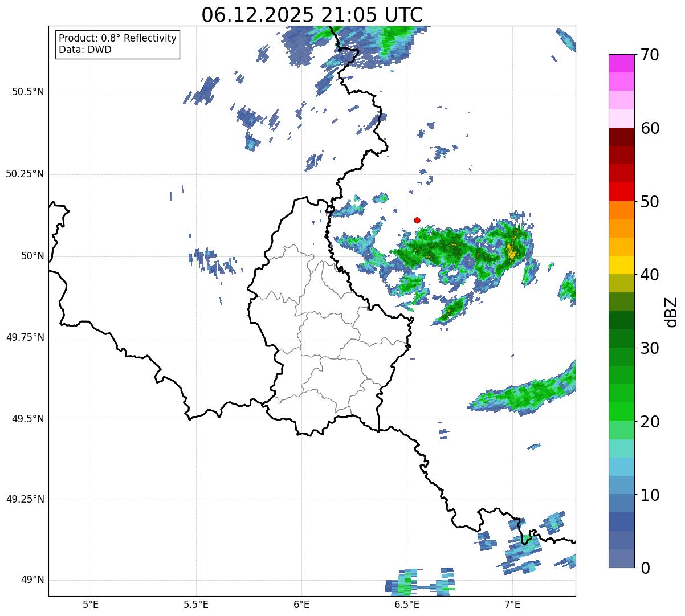Click the '50.25°N' latitude label

25,174
